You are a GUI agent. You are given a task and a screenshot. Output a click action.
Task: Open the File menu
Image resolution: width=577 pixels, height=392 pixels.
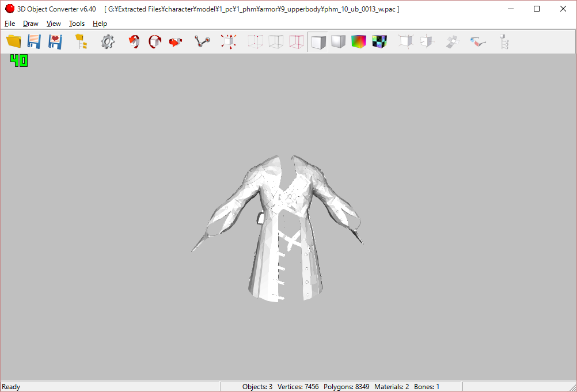9,24
